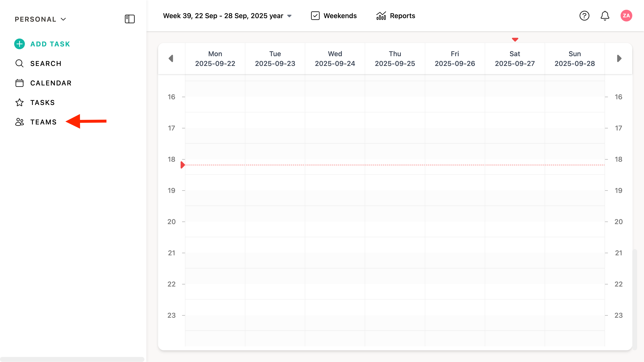Click the Wed 19:00 calendar slot
Screen dimensions: 644x362
click(x=335, y=198)
